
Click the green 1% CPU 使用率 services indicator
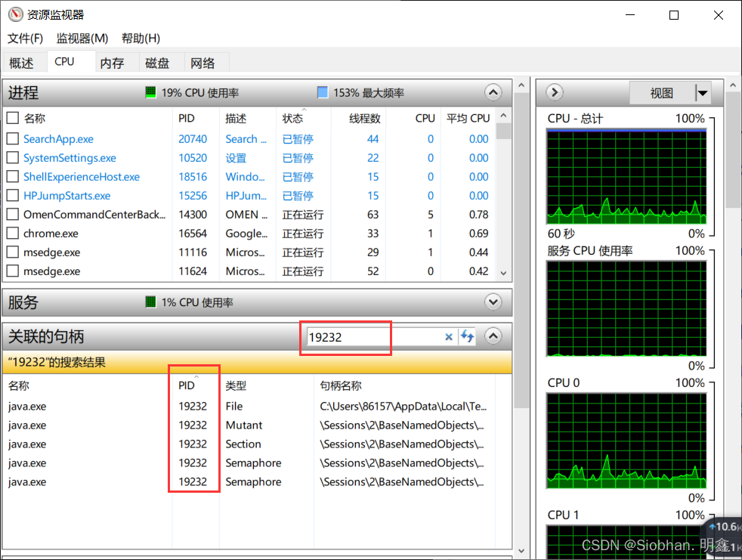[150, 302]
